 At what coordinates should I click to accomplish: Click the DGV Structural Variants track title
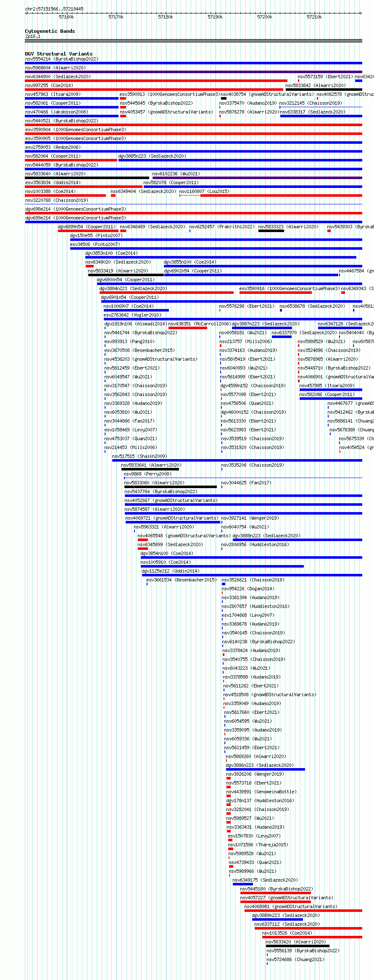tap(59, 54)
